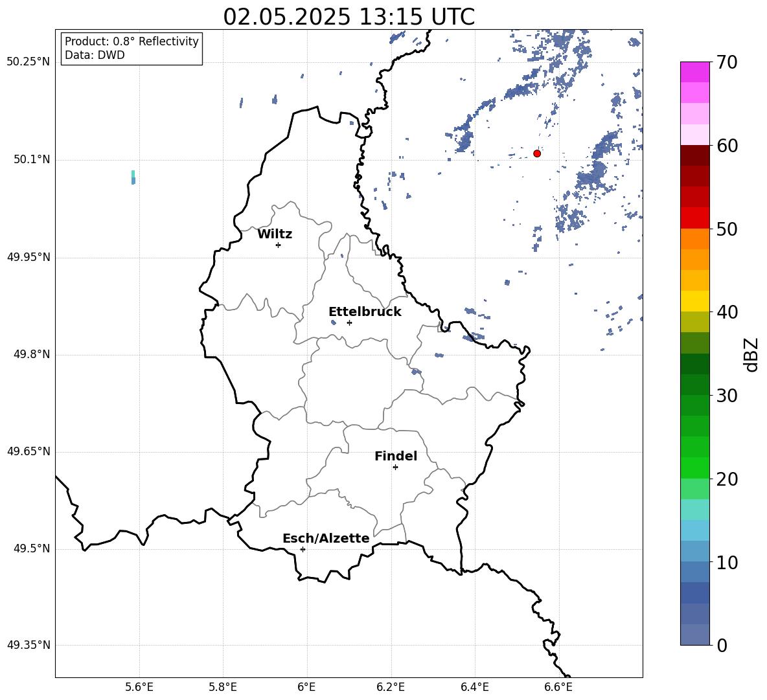Click the Ettelbruck label
Image resolution: width=767 pixels, height=700 pixels.
365,312
